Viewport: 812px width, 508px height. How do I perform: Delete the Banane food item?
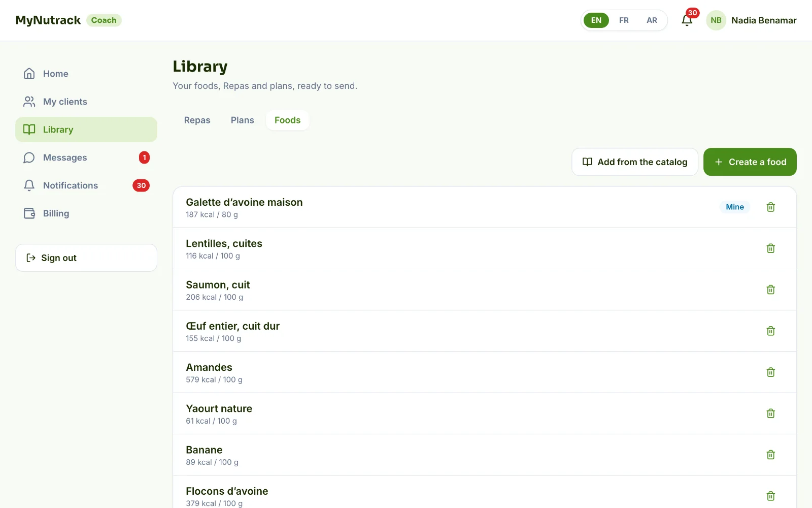click(x=770, y=455)
